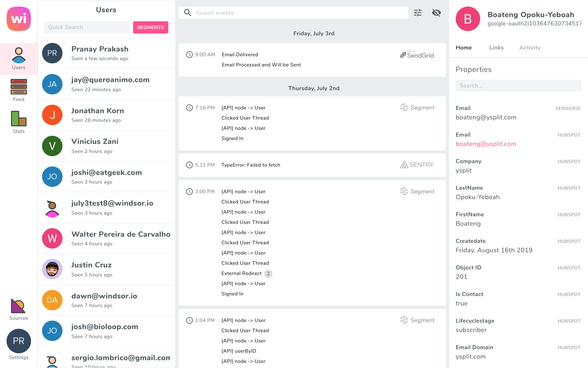Select user sergio.lombrico@gmail.com
The width and height of the screenshot is (588, 368).
tap(106, 358)
